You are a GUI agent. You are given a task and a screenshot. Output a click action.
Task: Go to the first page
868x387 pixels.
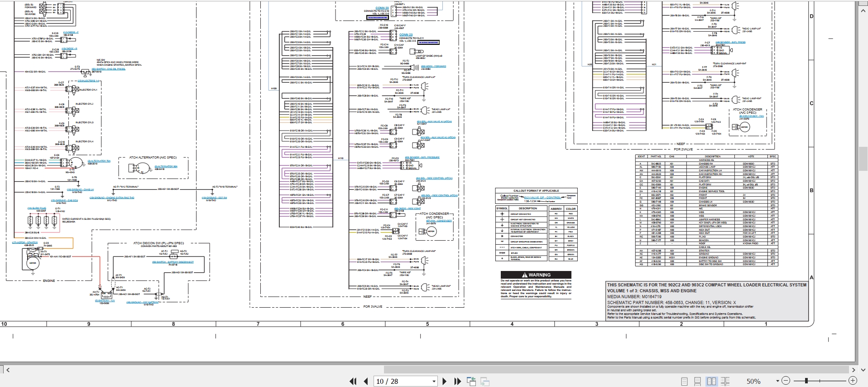click(353, 382)
